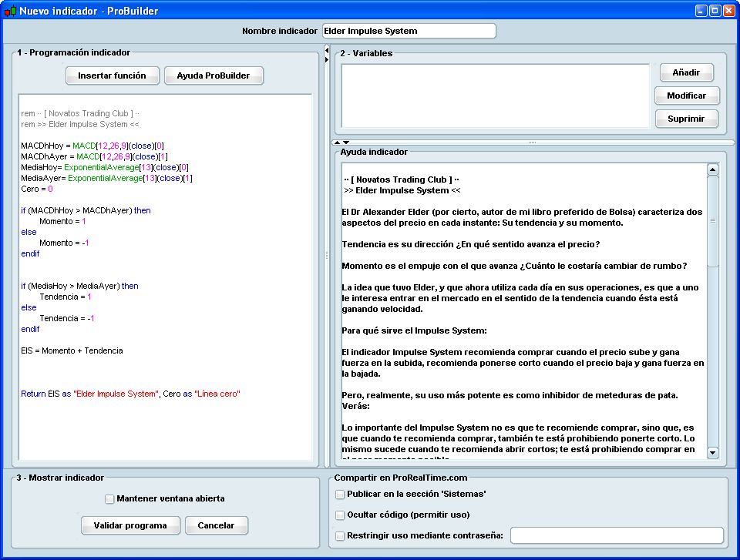Click the Ayuda indicador scrollbar thumb
This screenshot has width=740, height=560.
[712, 221]
